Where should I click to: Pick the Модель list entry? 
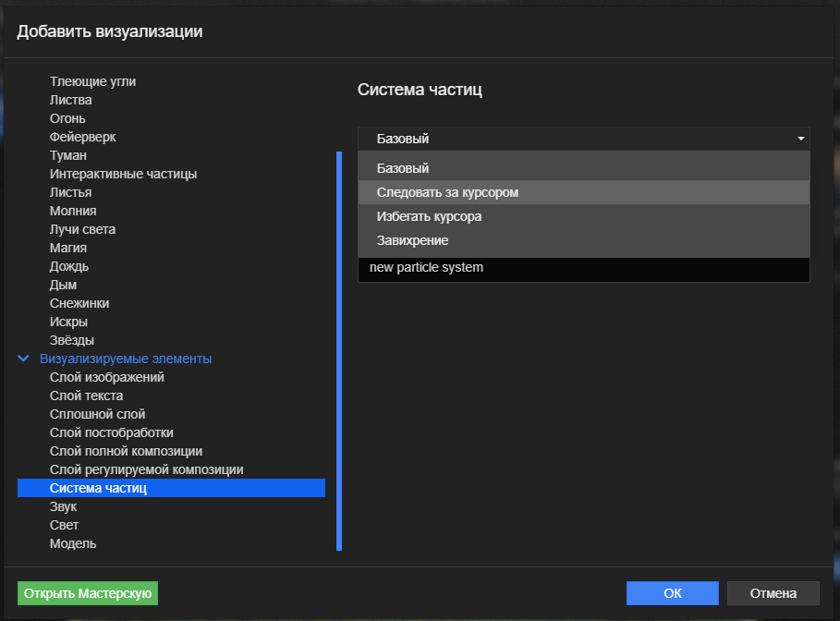tap(72, 543)
